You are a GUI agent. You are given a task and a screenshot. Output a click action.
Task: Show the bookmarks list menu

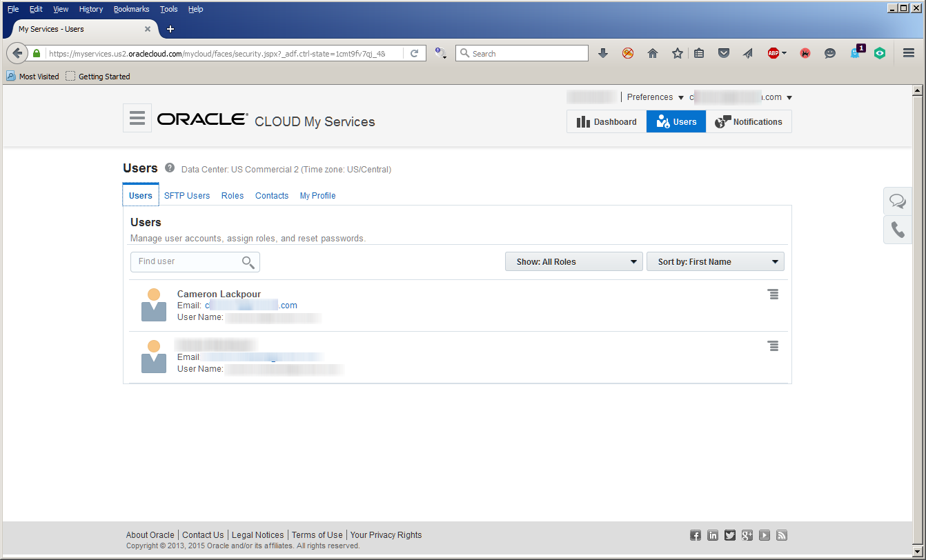click(x=699, y=53)
